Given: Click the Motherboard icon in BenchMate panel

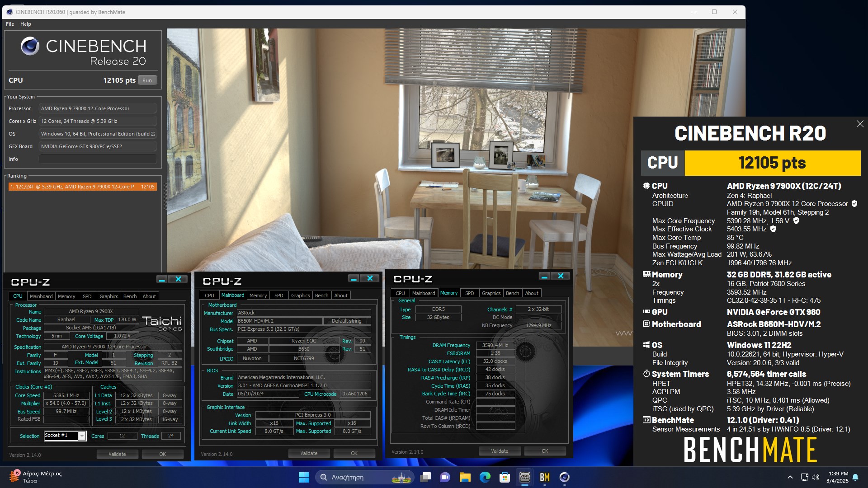Looking at the screenshot, I should (646, 324).
